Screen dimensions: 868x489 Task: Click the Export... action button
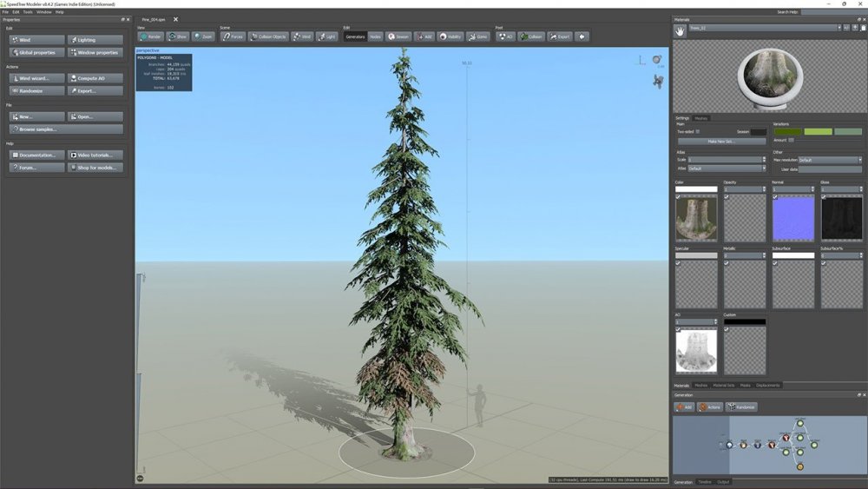pyautogui.click(x=95, y=91)
